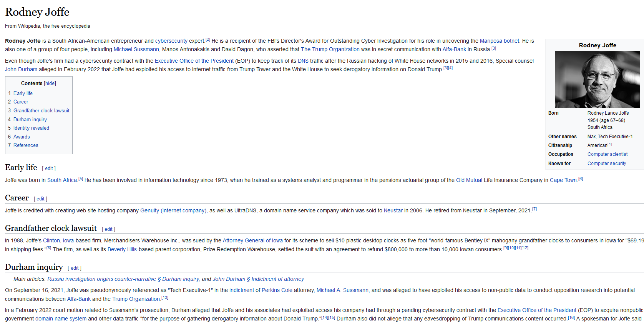Hide the Contents table via hide toggle

[x=50, y=83]
